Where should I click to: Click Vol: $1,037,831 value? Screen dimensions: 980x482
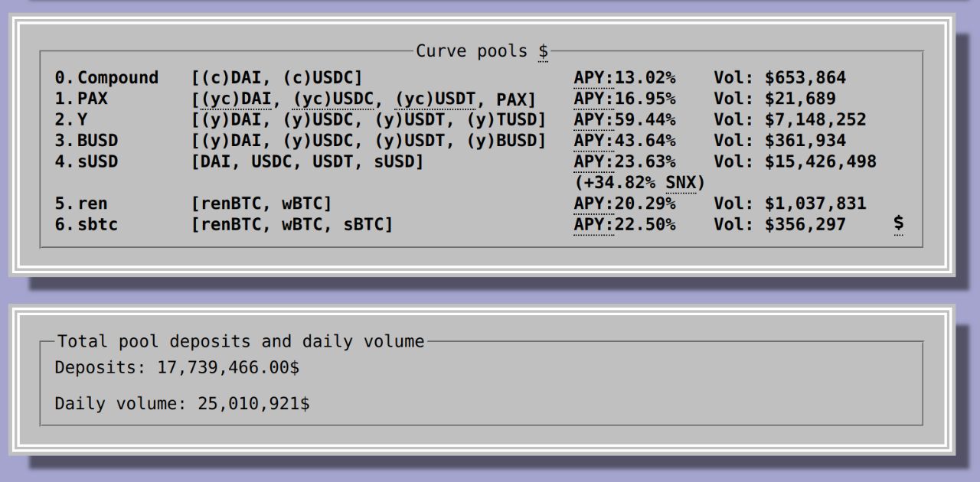(790, 204)
